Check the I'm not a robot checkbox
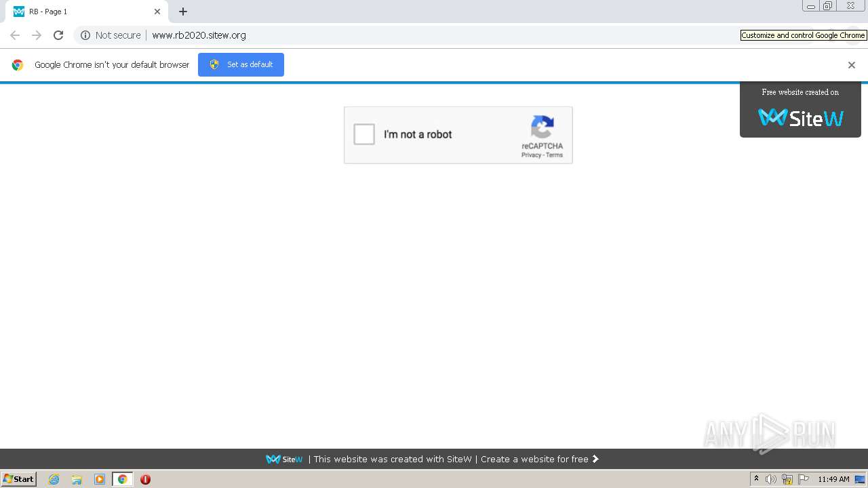868x488 pixels. click(x=364, y=134)
